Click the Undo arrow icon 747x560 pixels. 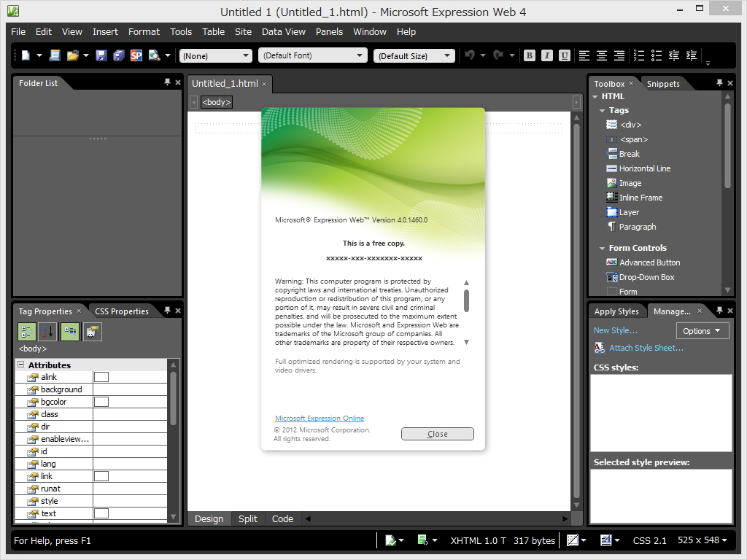pyautogui.click(x=470, y=55)
